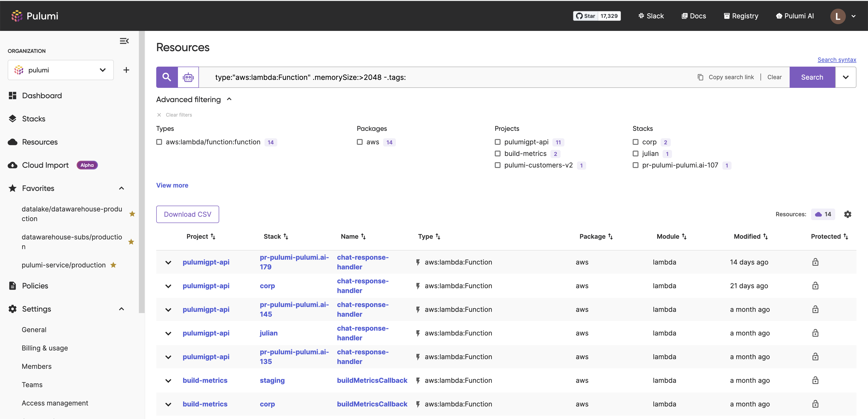
Task: Sort table by Module column
Action: pos(671,237)
